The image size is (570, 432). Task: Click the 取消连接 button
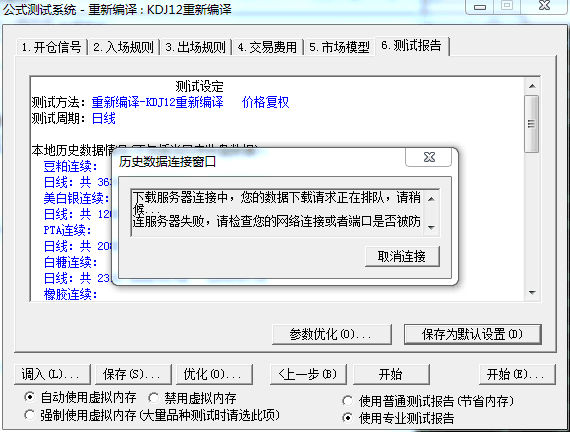click(402, 257)
